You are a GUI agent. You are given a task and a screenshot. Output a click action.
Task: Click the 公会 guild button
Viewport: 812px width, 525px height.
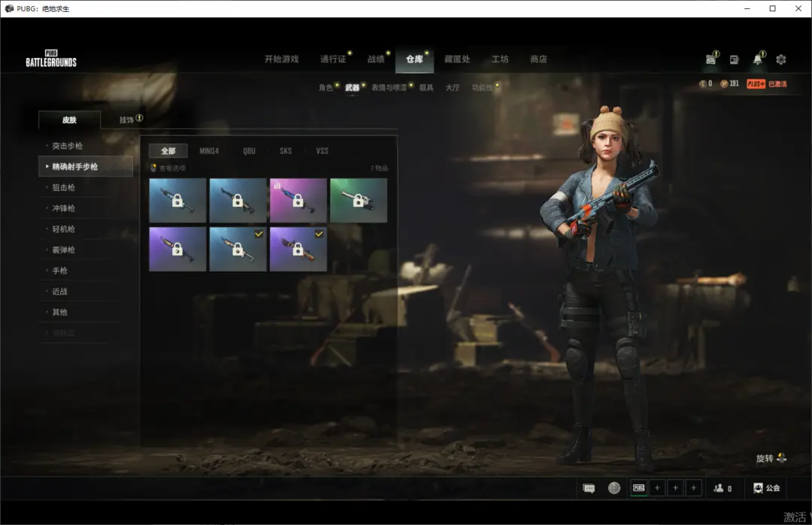[x=766, y=488]
